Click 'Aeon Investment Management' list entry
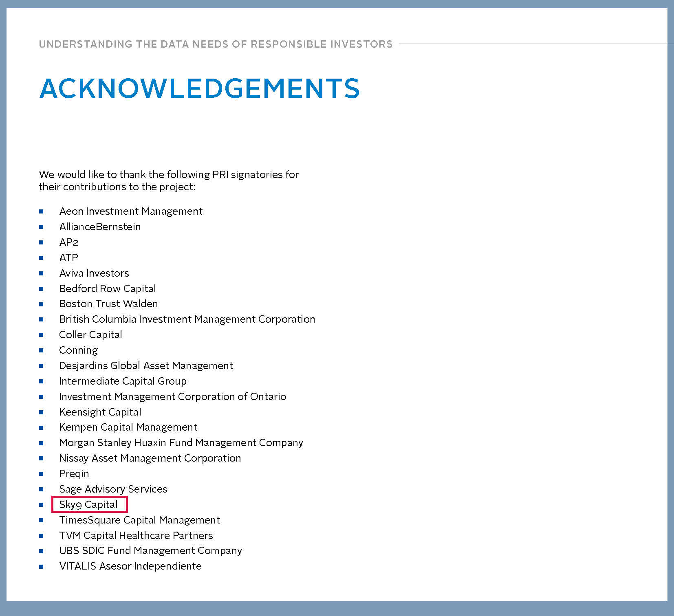Screen dimensions: 674x616 [x=131, y=211]
